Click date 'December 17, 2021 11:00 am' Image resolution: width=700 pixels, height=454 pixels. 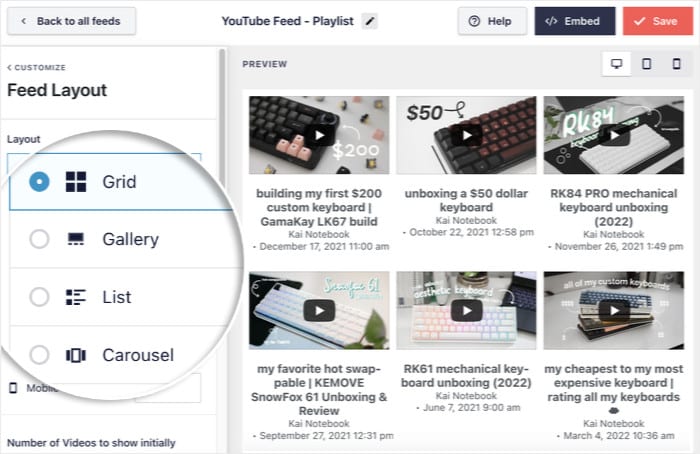coord(324,246)
